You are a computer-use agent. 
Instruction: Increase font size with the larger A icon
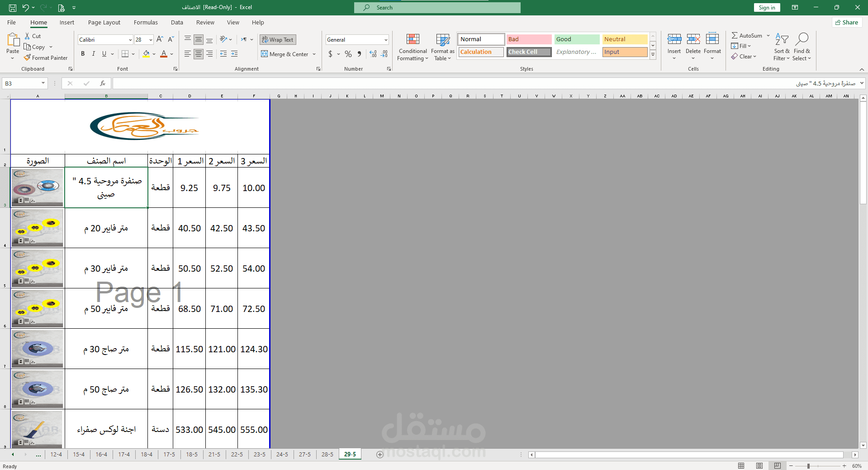tap(160, 39)
